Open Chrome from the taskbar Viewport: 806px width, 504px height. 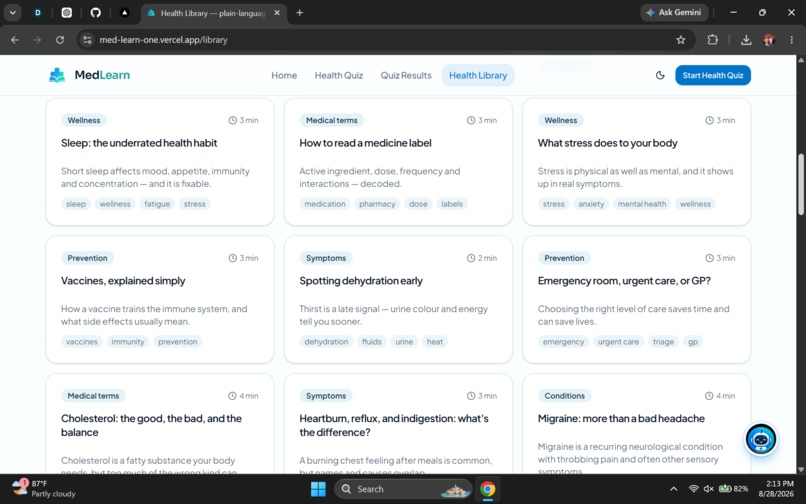point(487,489)
